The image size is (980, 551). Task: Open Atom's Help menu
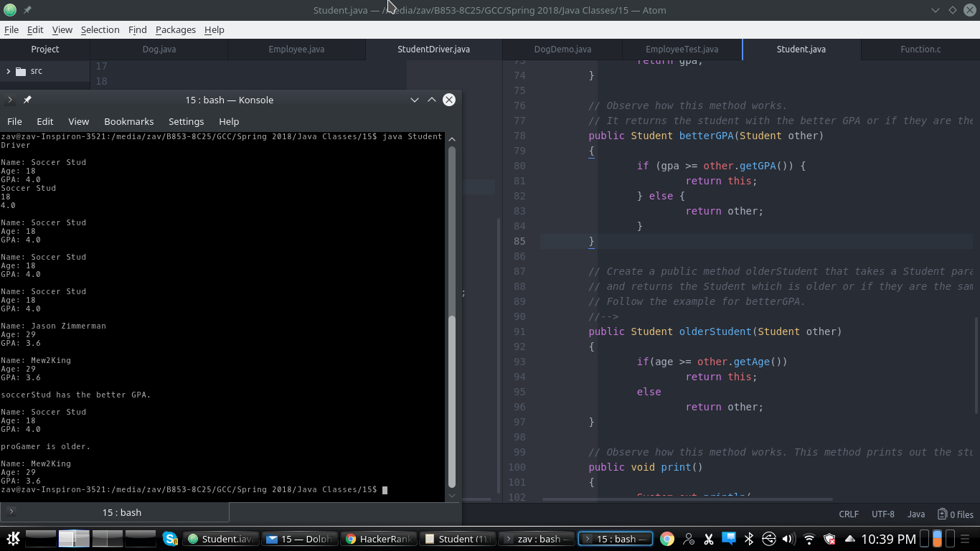[215, 29]
